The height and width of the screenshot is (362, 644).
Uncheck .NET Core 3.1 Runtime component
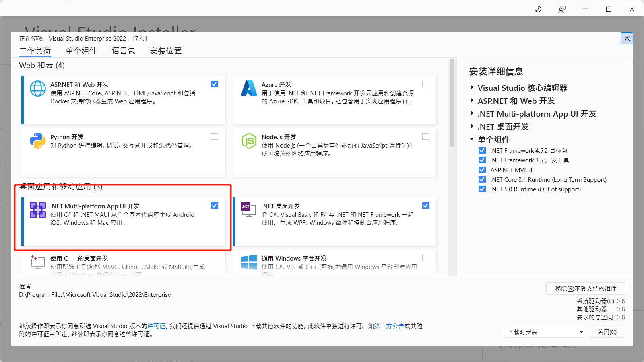pyautogui.click(x=482, y=179)
